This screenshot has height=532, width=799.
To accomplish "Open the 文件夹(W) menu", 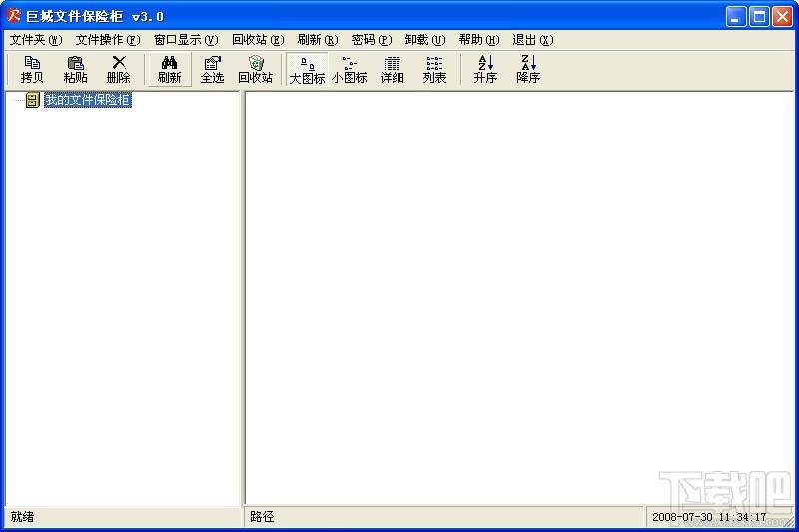I will click(x=36, y=40).
